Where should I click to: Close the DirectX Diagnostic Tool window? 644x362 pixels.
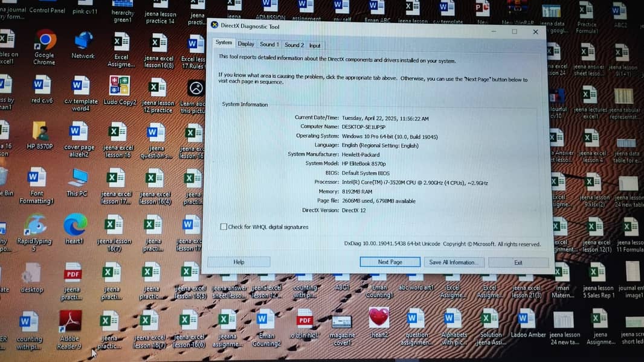coord(535,32)
